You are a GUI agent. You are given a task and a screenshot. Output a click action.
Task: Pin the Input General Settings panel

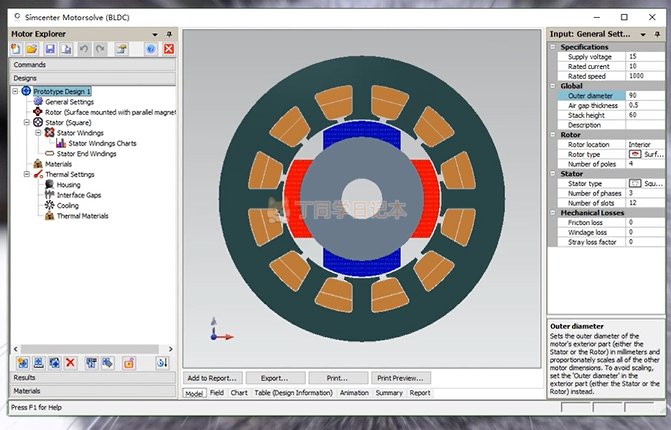[658, 34]
